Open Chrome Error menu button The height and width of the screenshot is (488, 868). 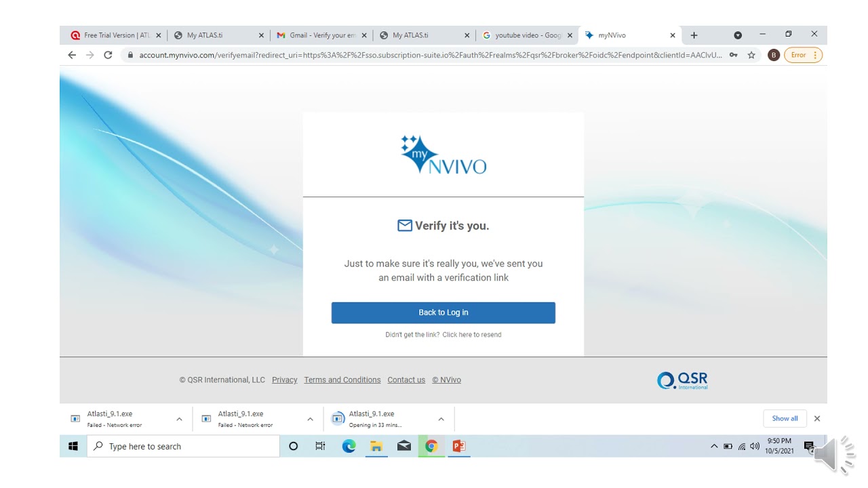point(804,55)
